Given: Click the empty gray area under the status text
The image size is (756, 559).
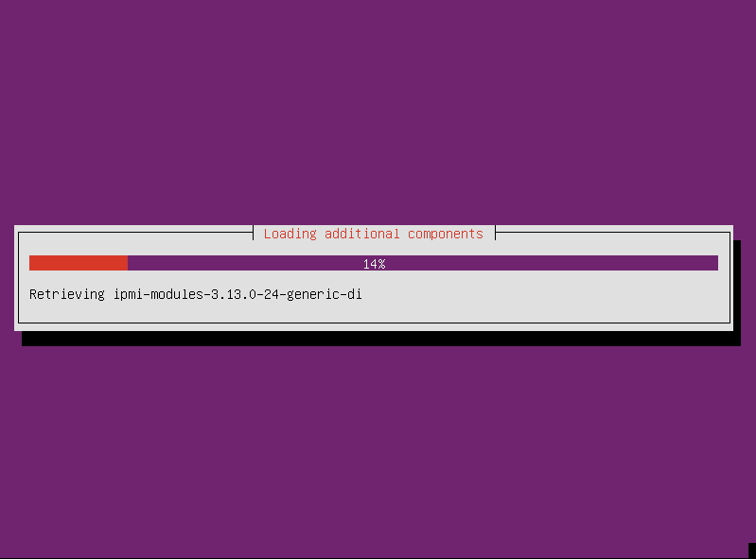Looking at the screenshot, I should (x=374, y=313).
